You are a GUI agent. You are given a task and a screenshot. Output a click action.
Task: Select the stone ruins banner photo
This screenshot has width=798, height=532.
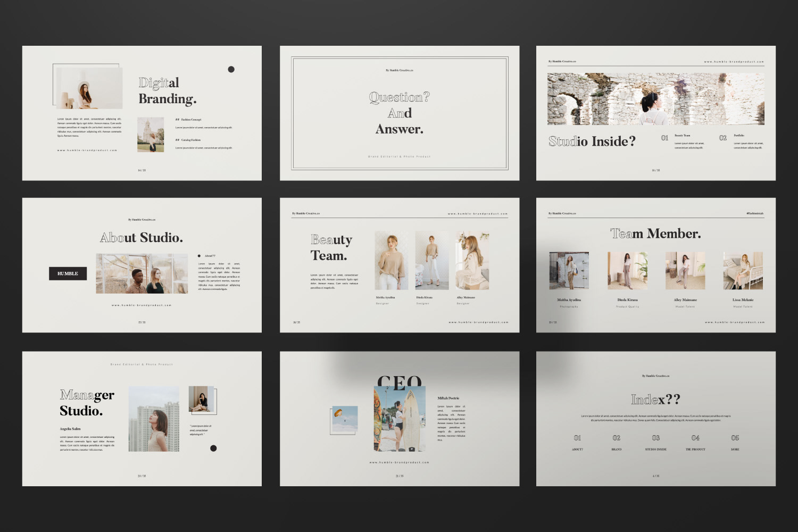click(656, 99)
